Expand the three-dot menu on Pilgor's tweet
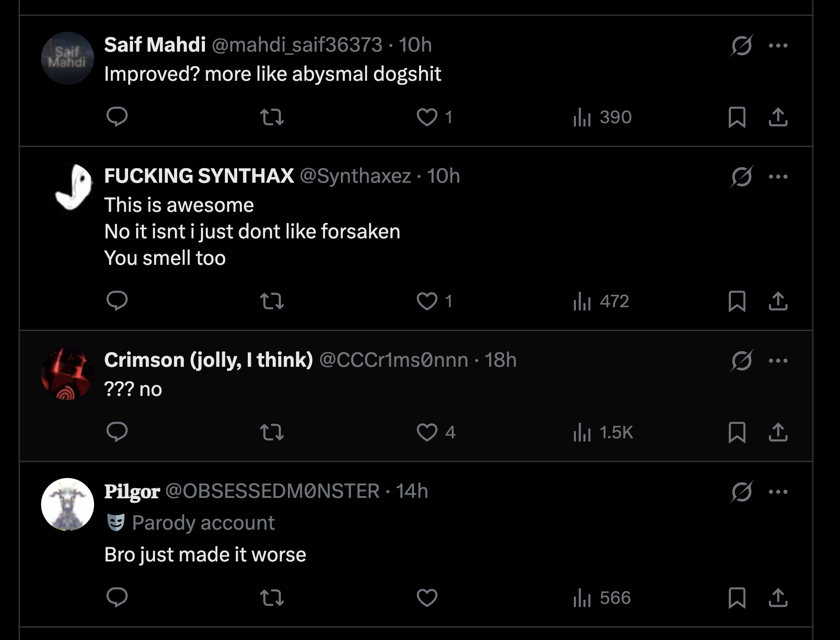This screenshot has height=640, width=840. 778,492
